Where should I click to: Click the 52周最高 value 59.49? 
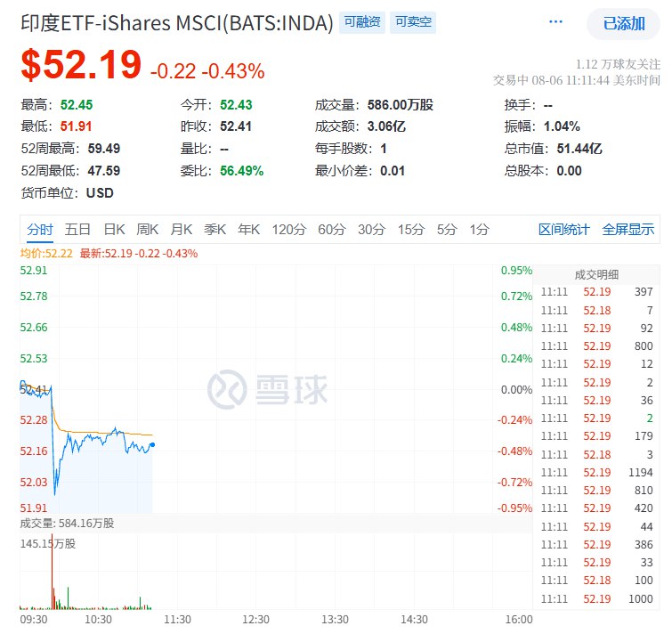click(104, 149)
